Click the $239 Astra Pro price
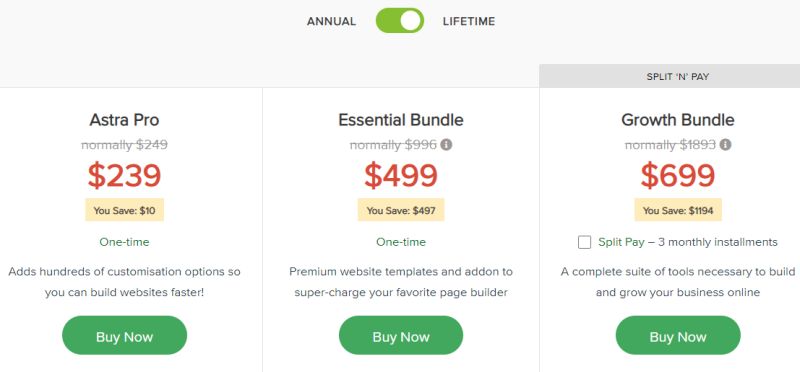The width and height of the screenshot is (800, 372). click(124, 176)
